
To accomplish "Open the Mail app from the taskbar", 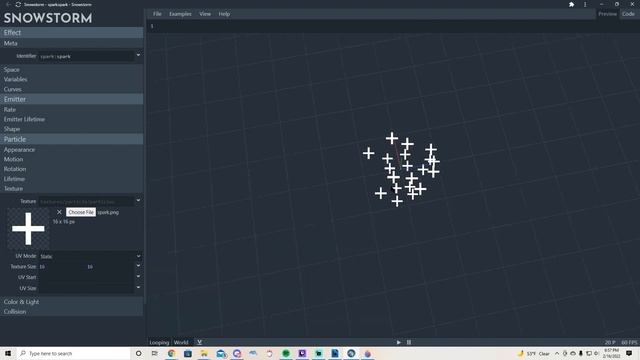I will [221, 353].
